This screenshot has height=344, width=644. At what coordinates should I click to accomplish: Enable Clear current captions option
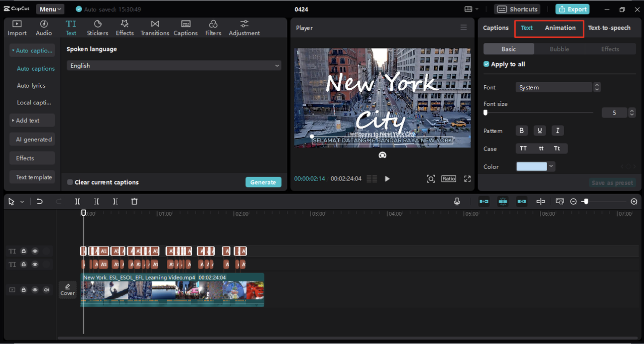point(70,182)
